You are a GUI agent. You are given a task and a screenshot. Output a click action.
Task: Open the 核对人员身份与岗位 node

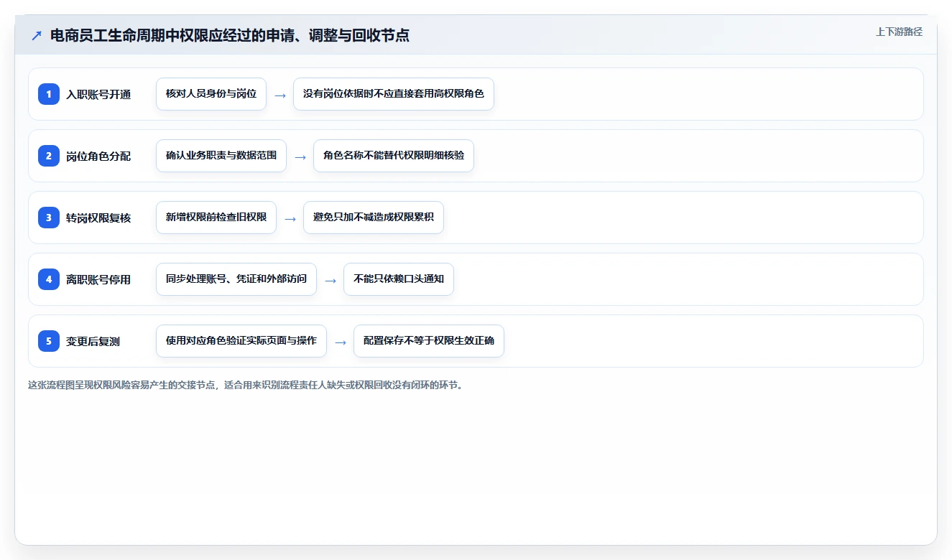pos(211,94)
